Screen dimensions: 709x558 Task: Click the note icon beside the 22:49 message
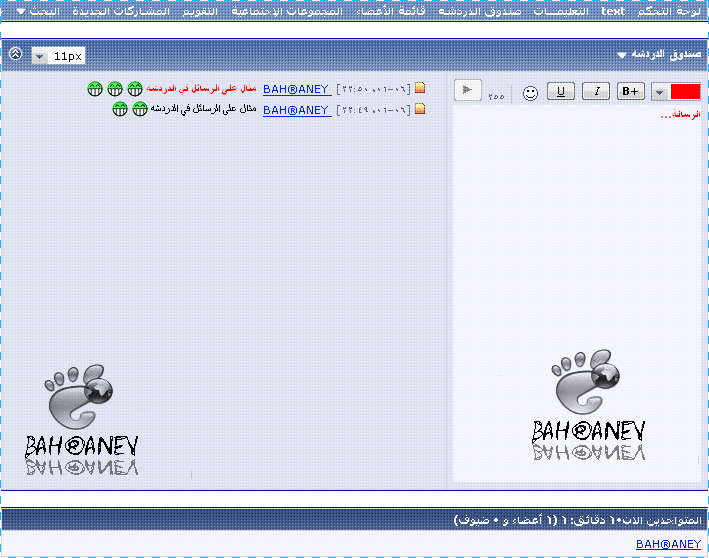[x=420, y=109]
